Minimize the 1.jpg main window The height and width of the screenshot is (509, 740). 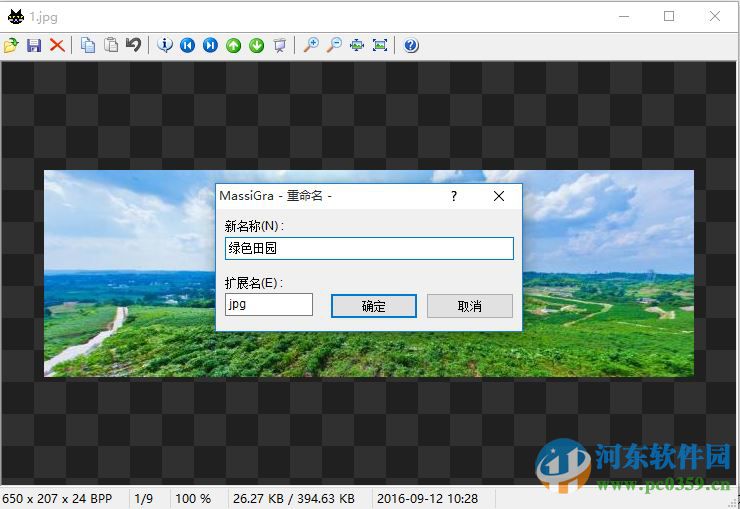624,17
